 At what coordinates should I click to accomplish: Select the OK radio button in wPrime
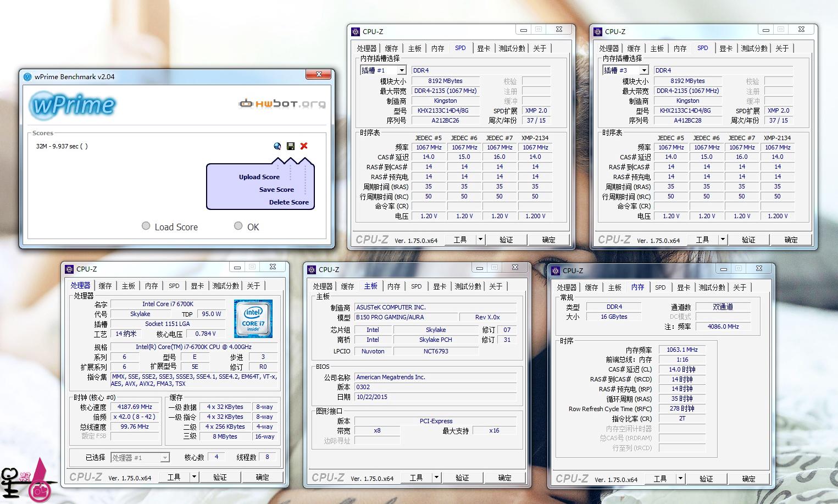tap(238, 226)
